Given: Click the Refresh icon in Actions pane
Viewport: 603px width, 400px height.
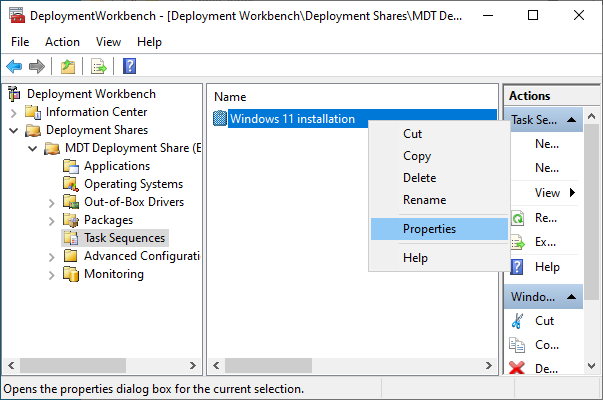Looking at the screenshot, I should pos(518,218).
